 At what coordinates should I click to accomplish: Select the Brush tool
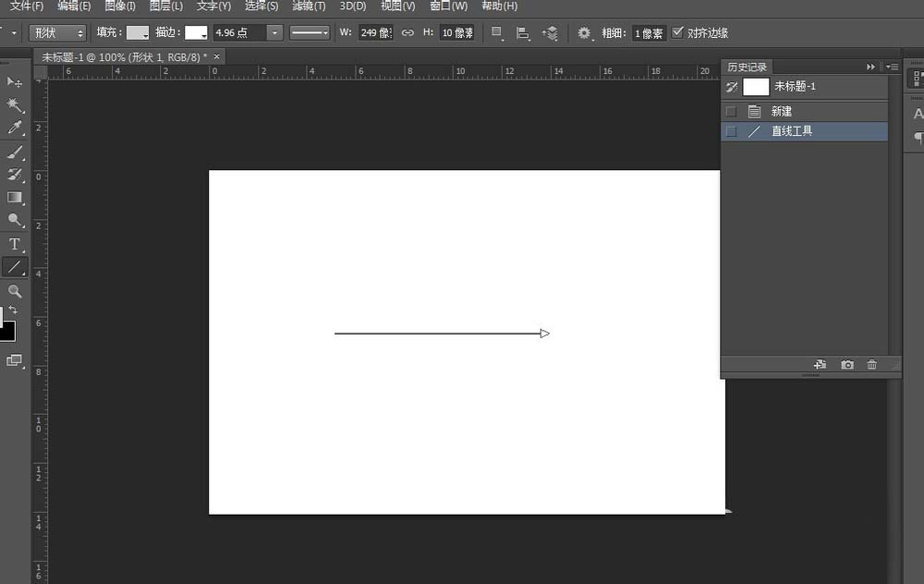coord(15,151)
